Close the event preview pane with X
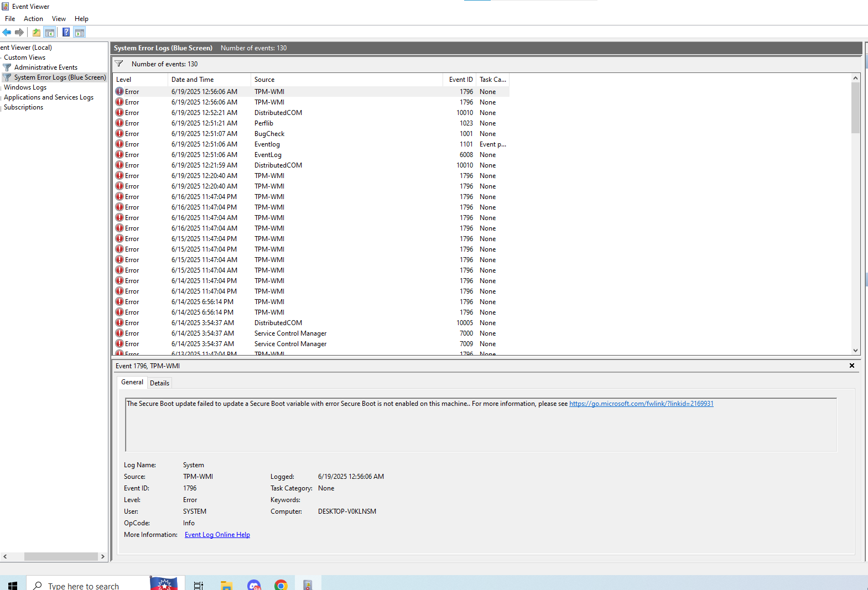 click(x=852, y=366)
